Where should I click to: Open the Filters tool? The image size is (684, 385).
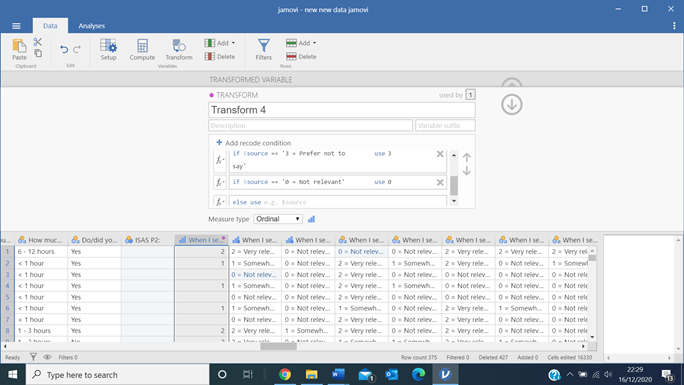click(x=263, y=49)
